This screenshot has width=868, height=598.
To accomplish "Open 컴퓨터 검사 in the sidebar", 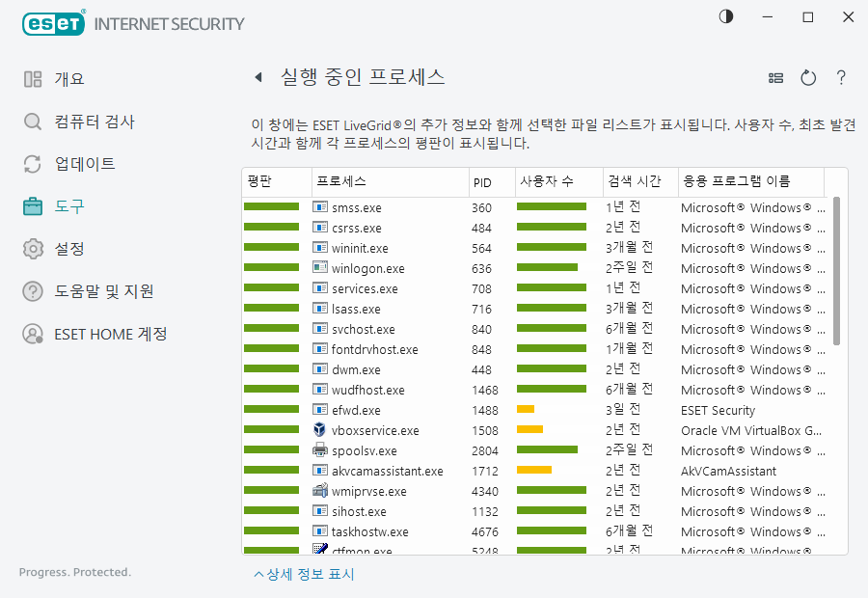I will pyautogui.click(x=94, y=122).
